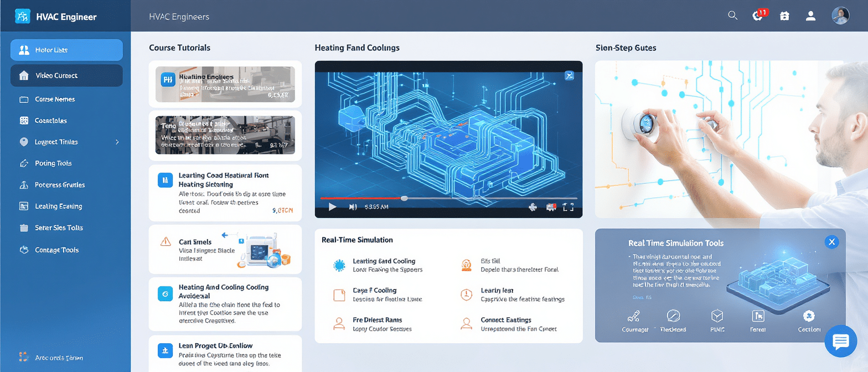Toggle the expand icon on video corner
The image size is (868, 372).
pos(569,75)
